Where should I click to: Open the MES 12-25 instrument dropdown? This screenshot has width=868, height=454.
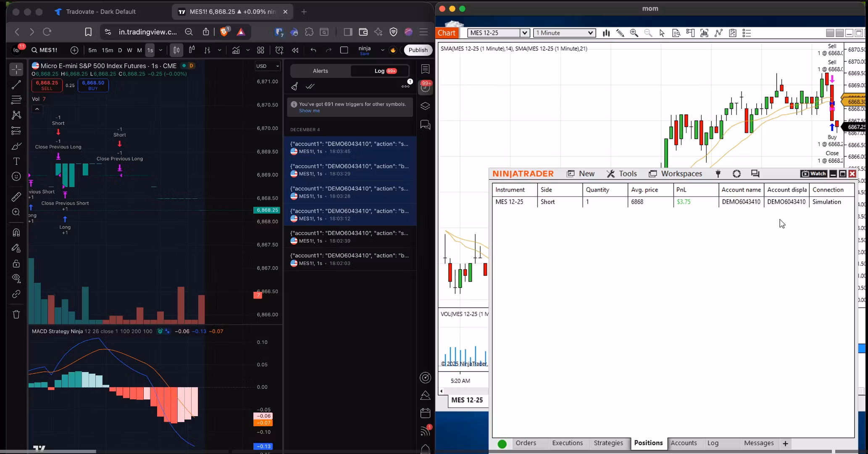click(525, 33)
